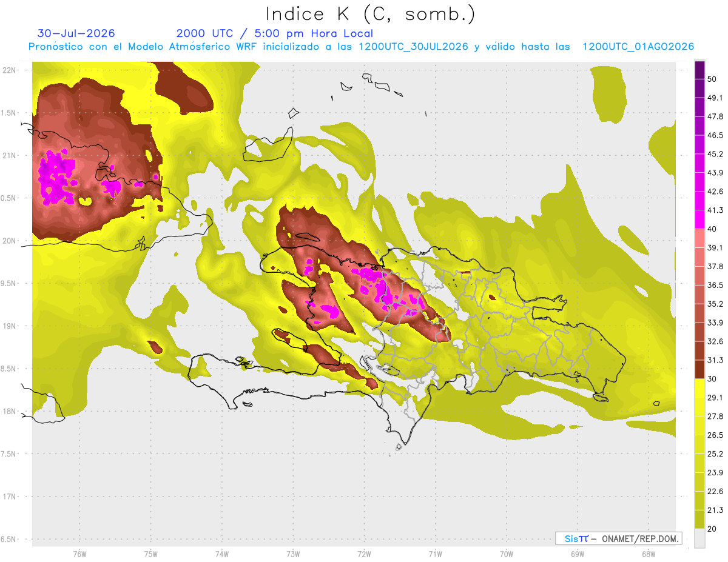This screenshot has height=562, width=728.
Task: Pick the bright yellow swatch between 29.1 and 30
Action: point(699,388)
